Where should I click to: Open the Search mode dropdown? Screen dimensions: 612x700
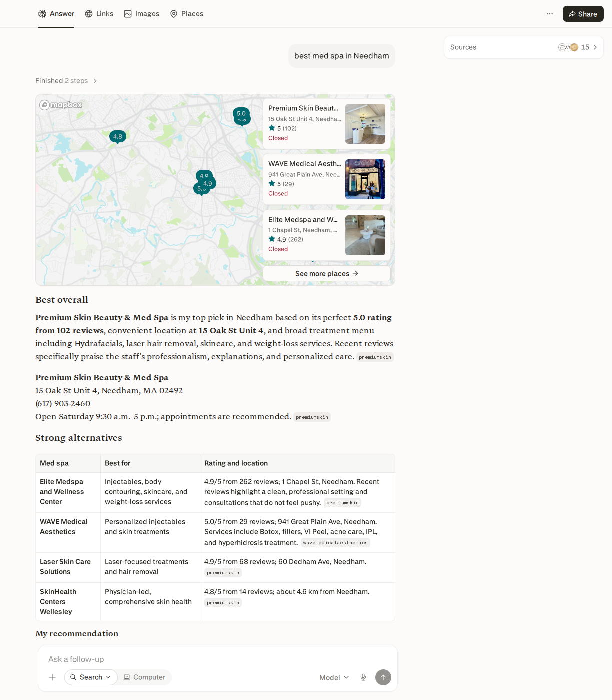[x=91, y=677]
